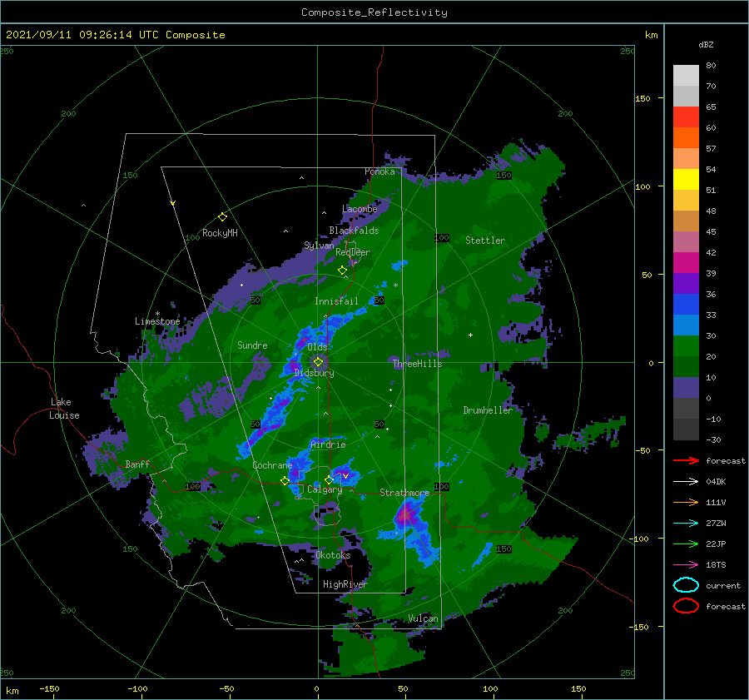Screen dimensions: 749x700
Task: Select the white 04DK arrow in legend
Action: click(686, 482)
